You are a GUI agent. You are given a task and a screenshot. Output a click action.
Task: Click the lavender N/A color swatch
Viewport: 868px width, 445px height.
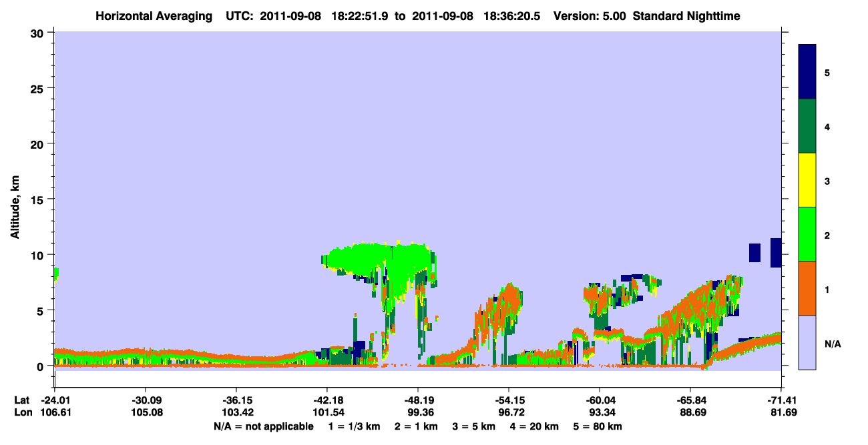[807, 342]
